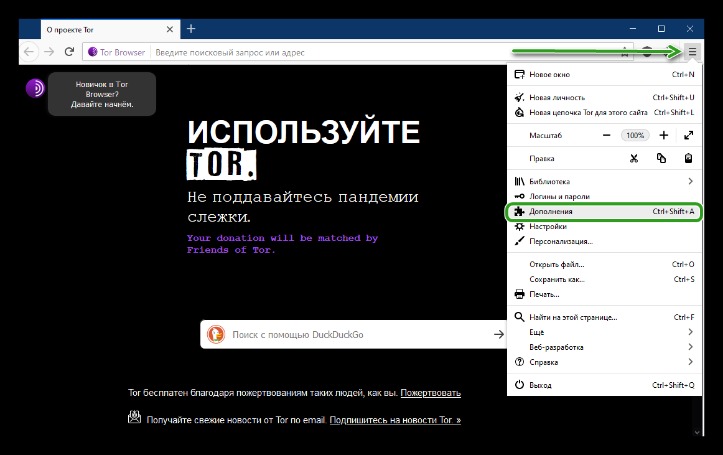Click the Paste clipboard icon
The width and height of the screenshot is (723, 455).
click(688, 158)
